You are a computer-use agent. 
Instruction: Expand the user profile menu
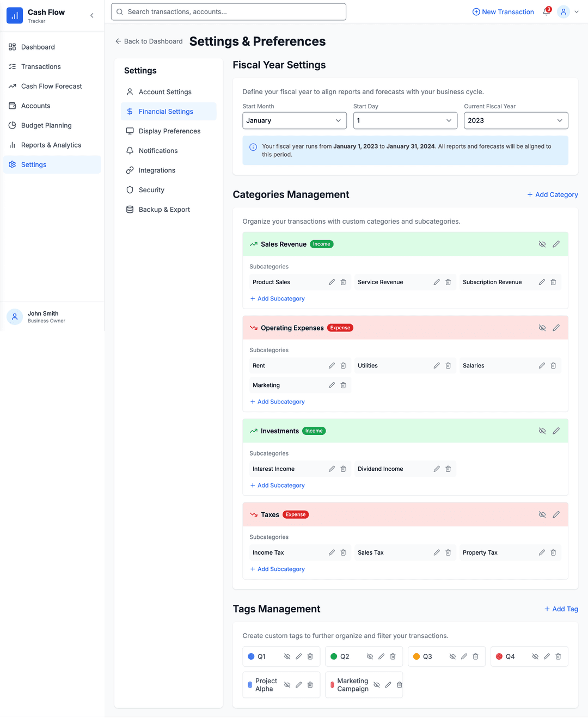pyautogui.click(x=568, y=12)
